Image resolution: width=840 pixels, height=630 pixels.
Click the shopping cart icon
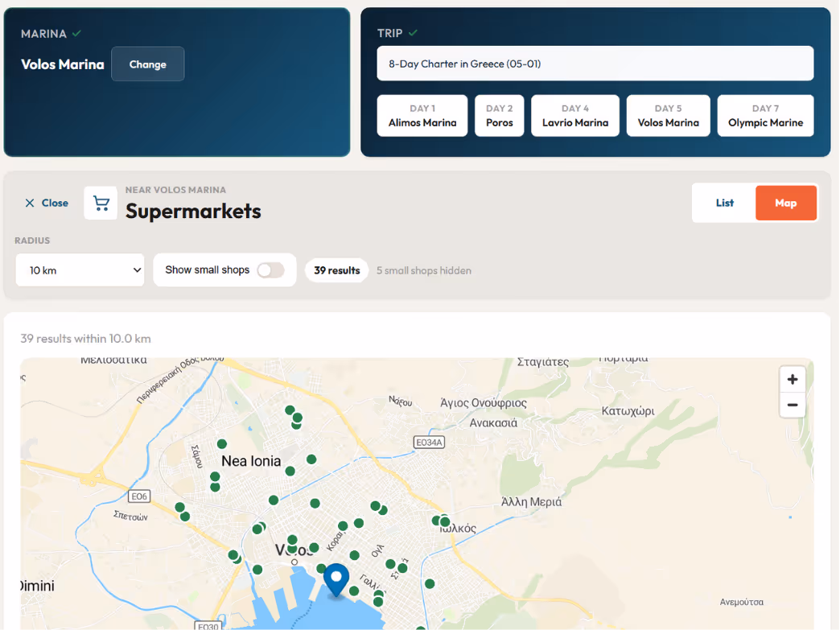101,203
